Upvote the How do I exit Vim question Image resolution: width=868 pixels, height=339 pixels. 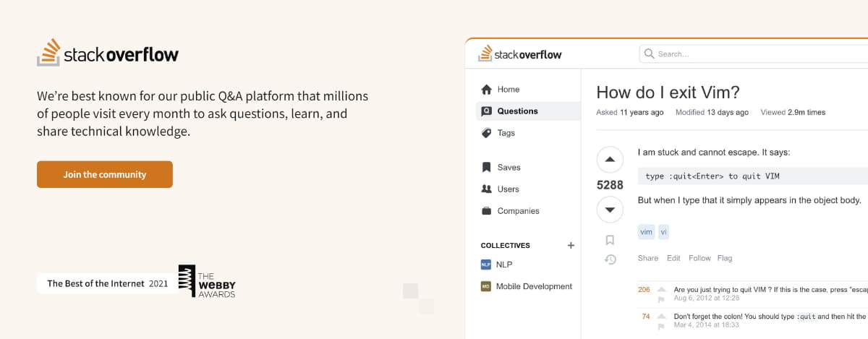[610, 160]
